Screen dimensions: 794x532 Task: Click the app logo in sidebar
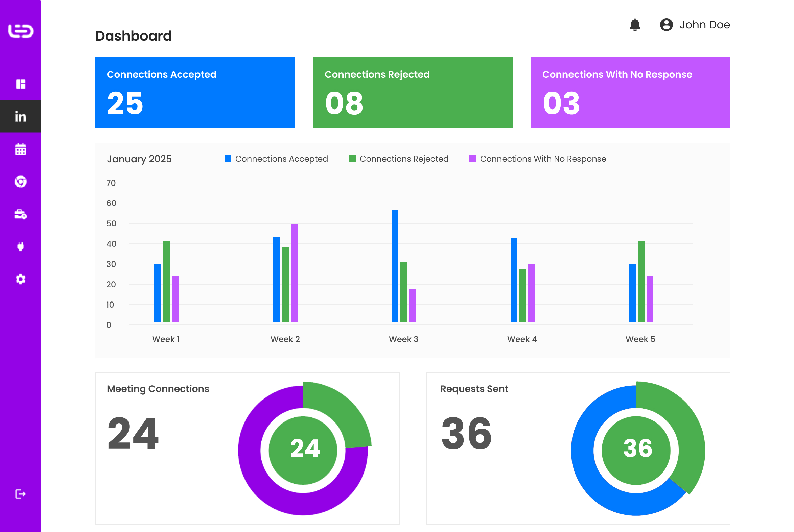(x=21, y=31)
